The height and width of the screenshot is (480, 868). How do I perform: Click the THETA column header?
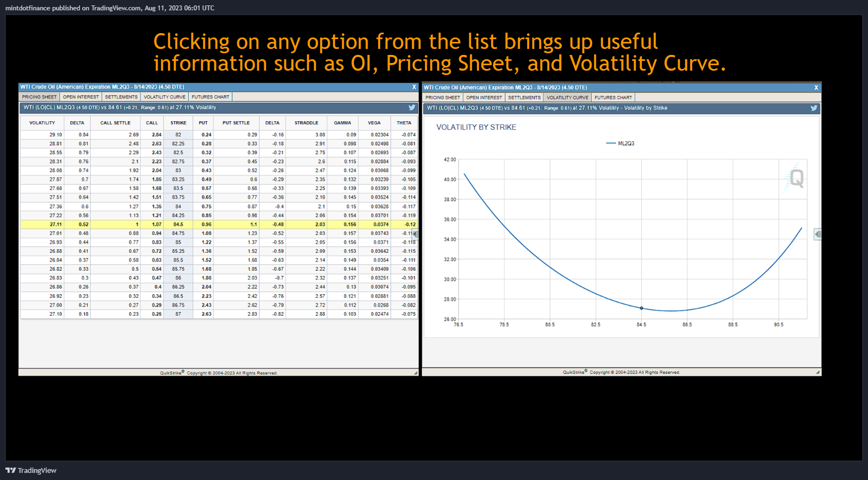404,123
